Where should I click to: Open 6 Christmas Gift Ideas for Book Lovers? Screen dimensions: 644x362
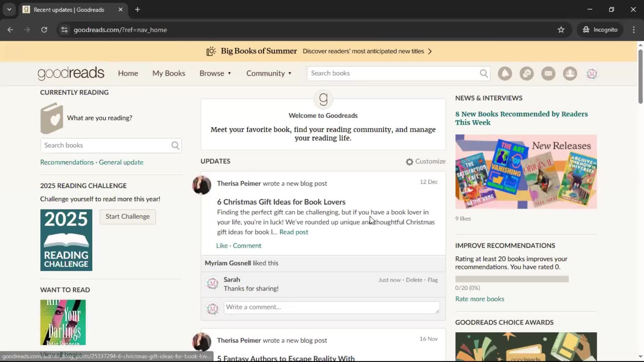coord(281,202)
